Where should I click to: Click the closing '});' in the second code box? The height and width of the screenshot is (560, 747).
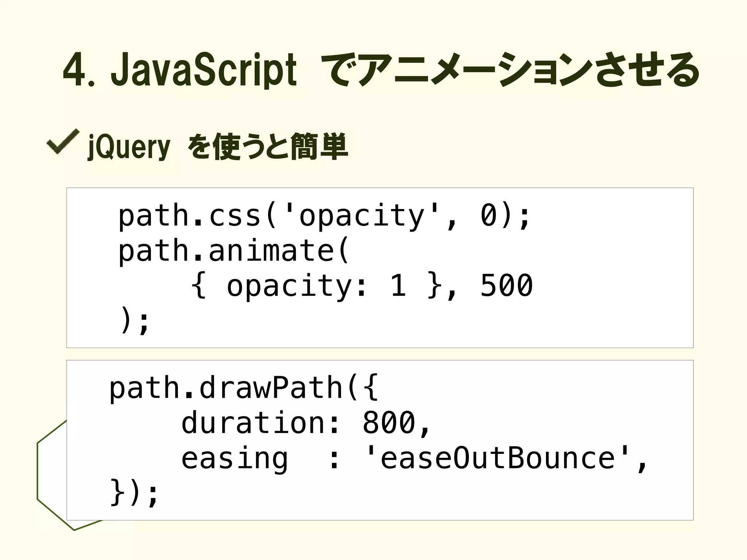[134, 493]
